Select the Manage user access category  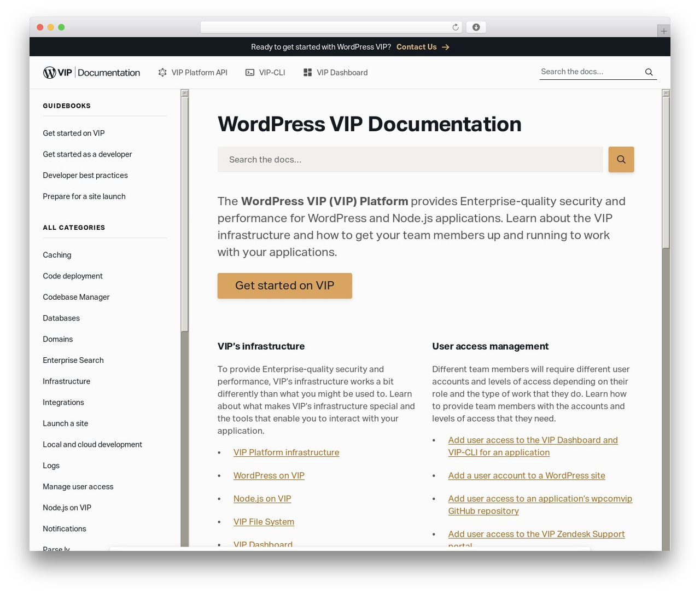(78, 486)
